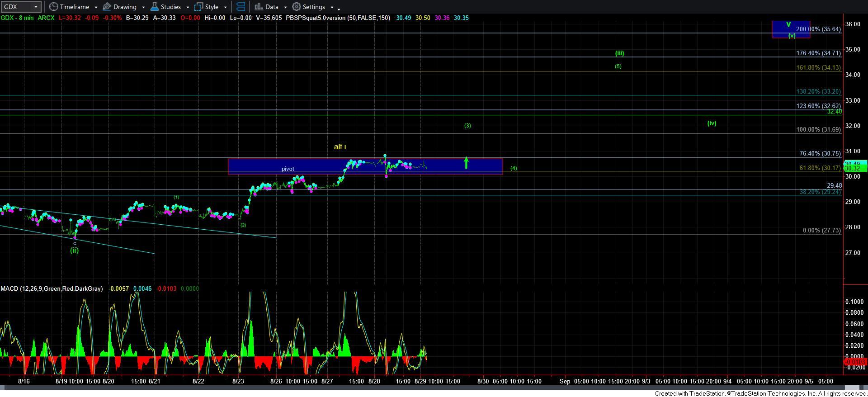Open the toolbar overflow arrow
The image size is (868, 397).
(339, 8)
